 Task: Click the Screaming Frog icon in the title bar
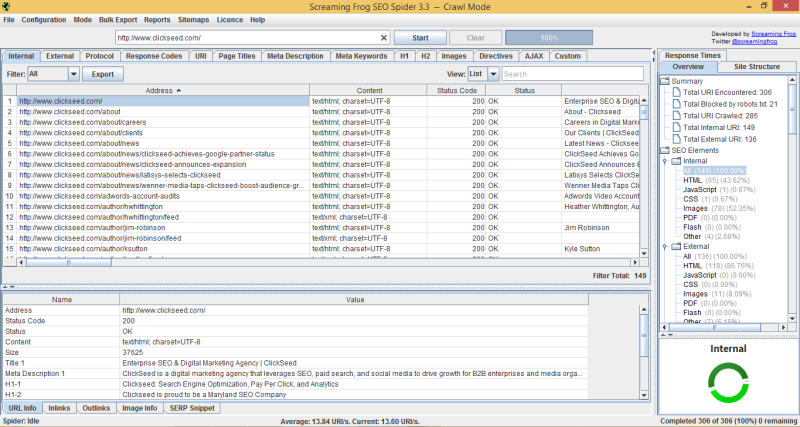[8, 6]
